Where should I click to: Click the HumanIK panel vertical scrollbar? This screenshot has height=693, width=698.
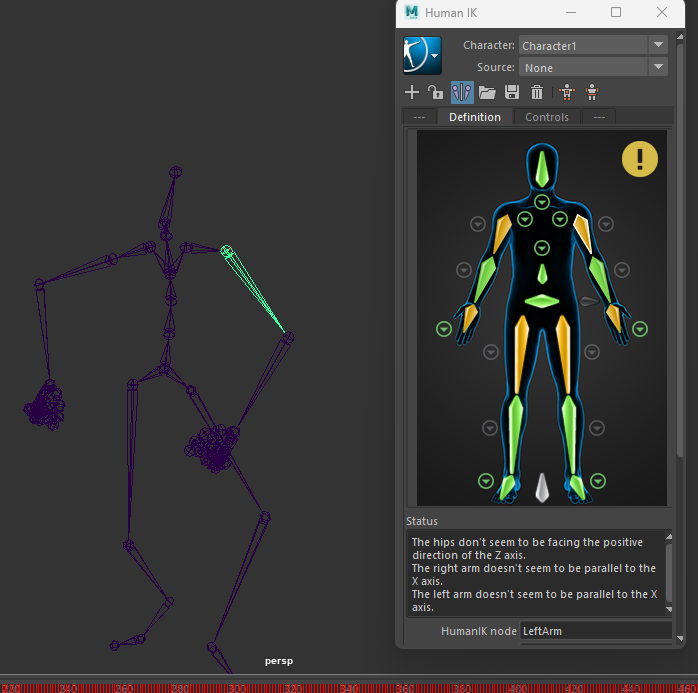[680, 249]
